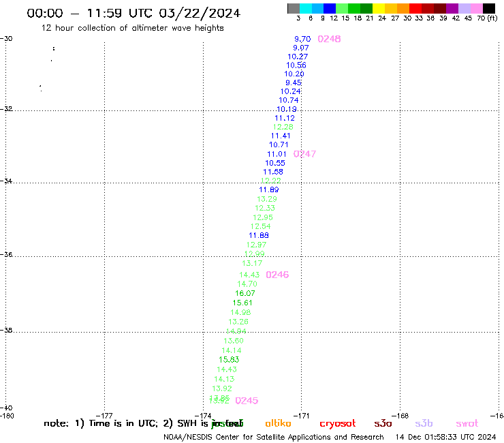The image size is (504, 443).
Task: Click the gray swatch in the color scale
Action: 294,8
